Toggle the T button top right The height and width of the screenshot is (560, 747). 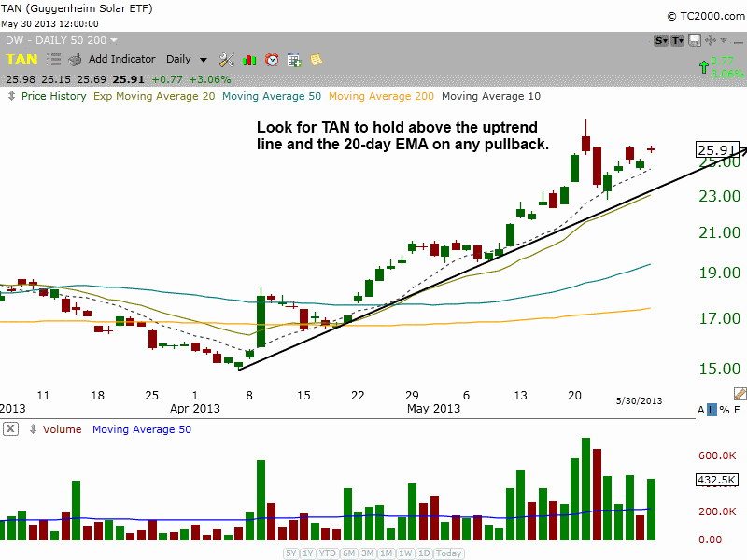[679, 39]
